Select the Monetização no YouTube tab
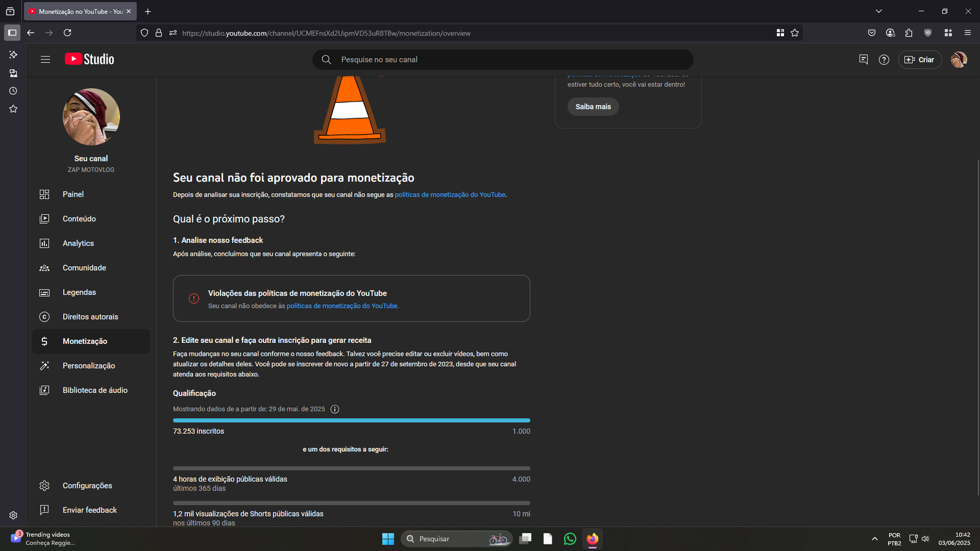The height and width of the screenshot is (551, 980). point(80,12)
